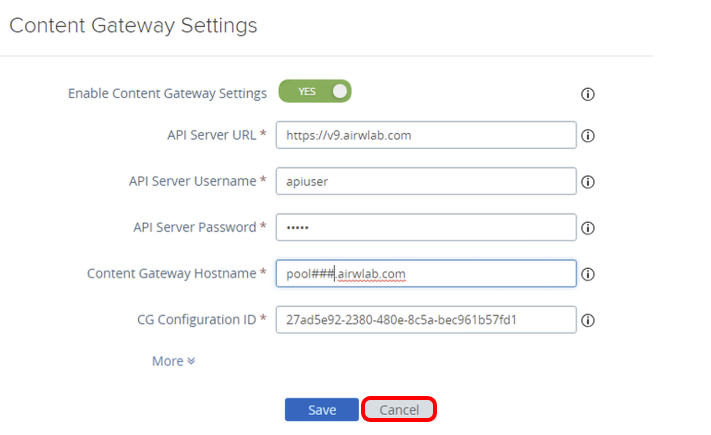Click info icon for Content Gateway Hostname
The height and width of the screenshot is (435, 711).
(588, 274)
